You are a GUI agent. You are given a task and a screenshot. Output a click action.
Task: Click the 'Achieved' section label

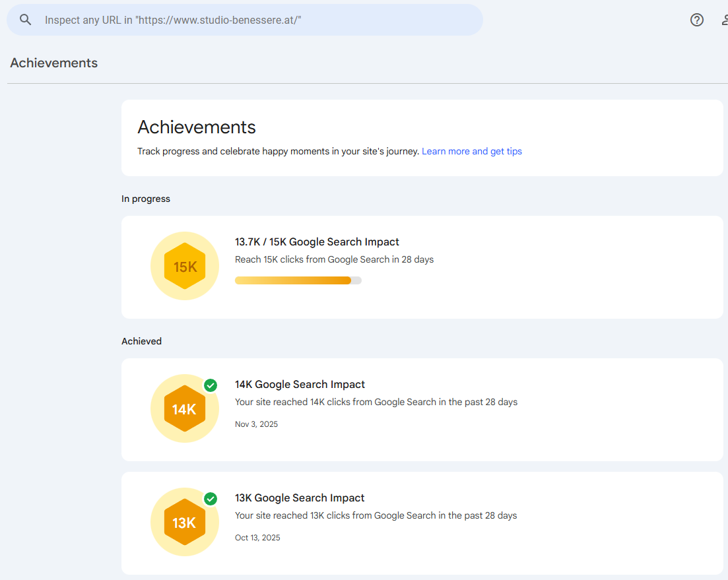(141, 341)
